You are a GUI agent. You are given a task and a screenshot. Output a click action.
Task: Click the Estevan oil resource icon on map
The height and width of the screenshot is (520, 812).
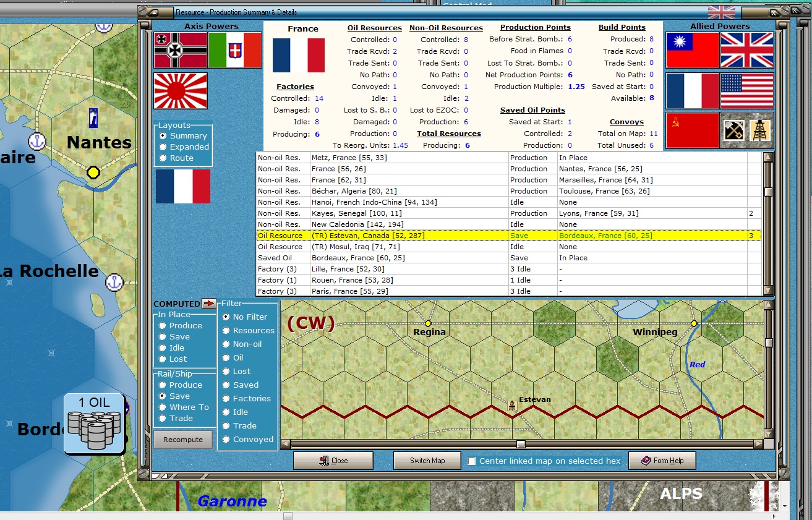pyautogui.click(x=512, y=406)
